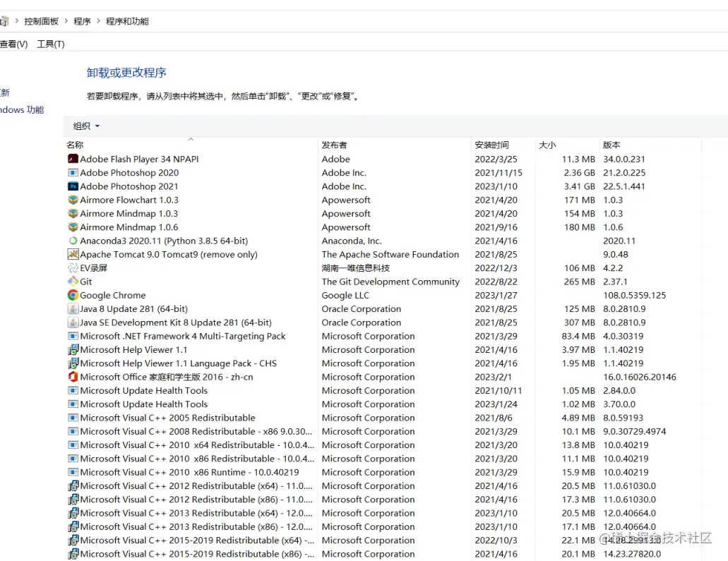Image resolution: width=728 pixels, height=561 pixels.
Task: Click the .NET Framework 4 Multi-Targeting Pack icon
Action: point(73,336)
